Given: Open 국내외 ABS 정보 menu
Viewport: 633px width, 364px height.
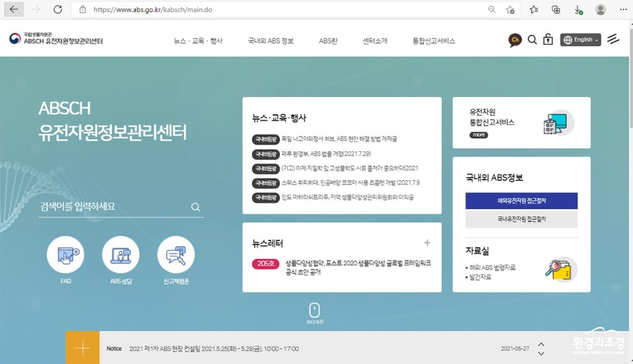Looking at the screenshot, I should pos(271,41).
